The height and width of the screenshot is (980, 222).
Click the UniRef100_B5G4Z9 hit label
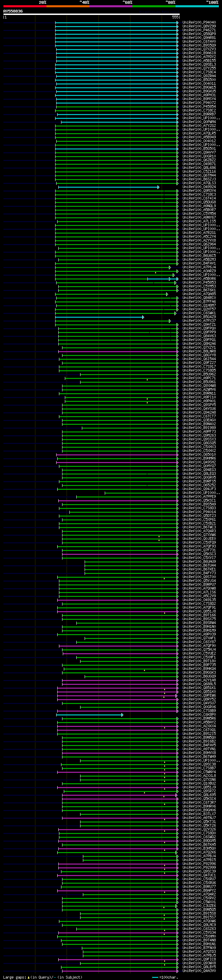point(199,317)
